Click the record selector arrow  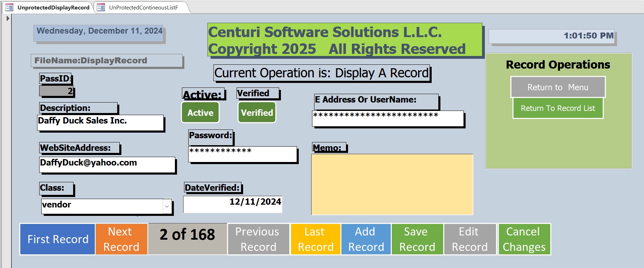(x=8, y=18)
